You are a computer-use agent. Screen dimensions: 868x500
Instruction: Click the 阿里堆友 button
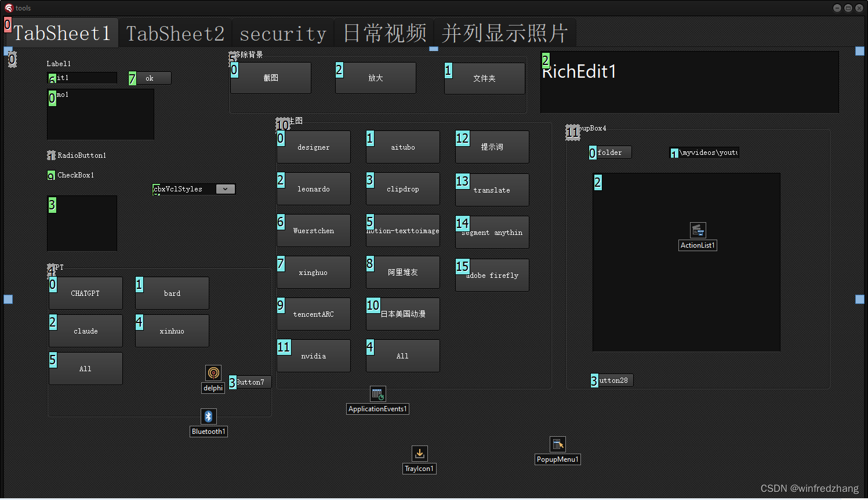click(403, 273)
